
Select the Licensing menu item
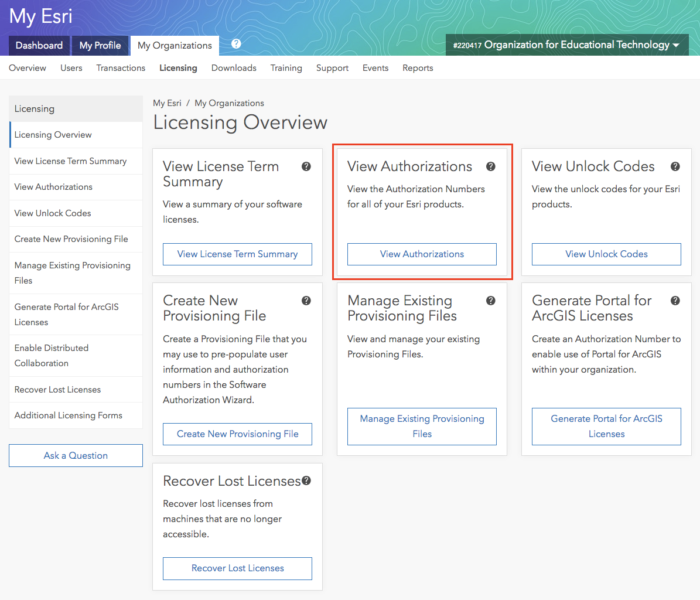(x=178, y=68)
